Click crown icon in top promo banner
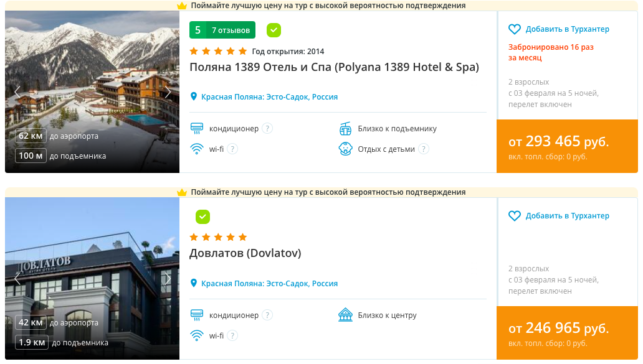The image size is (643, 364). click(x=182, y=6)
